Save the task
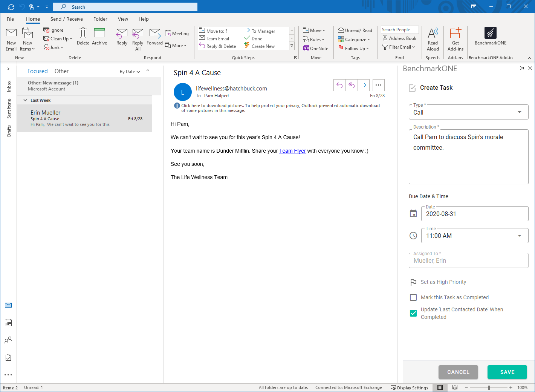 pos(507,372)
